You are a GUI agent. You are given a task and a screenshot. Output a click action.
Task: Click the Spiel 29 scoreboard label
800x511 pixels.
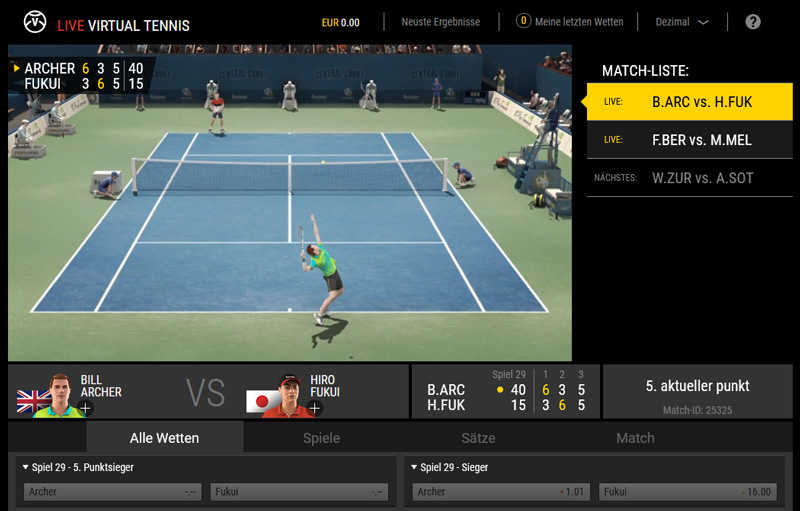[x=509, y=374]
